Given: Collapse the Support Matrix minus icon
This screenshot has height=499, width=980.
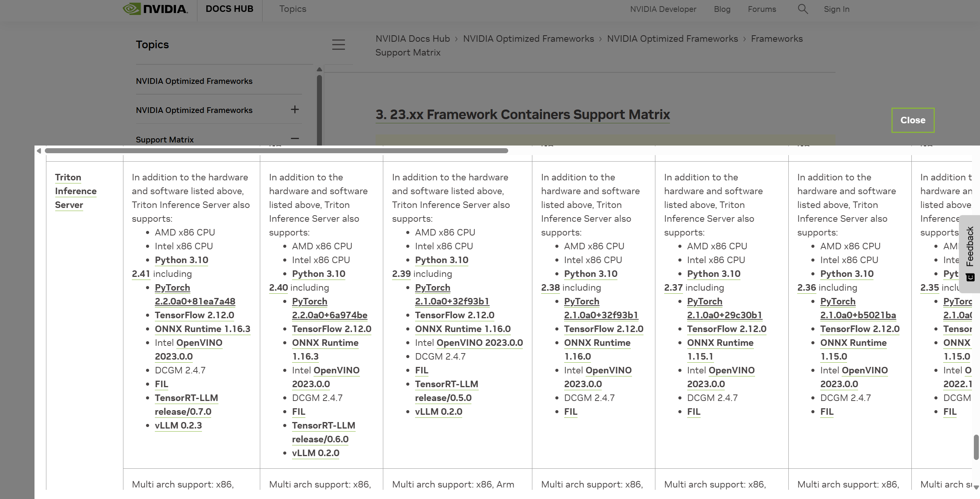Looking at the screenshot, I should [294, 139].
